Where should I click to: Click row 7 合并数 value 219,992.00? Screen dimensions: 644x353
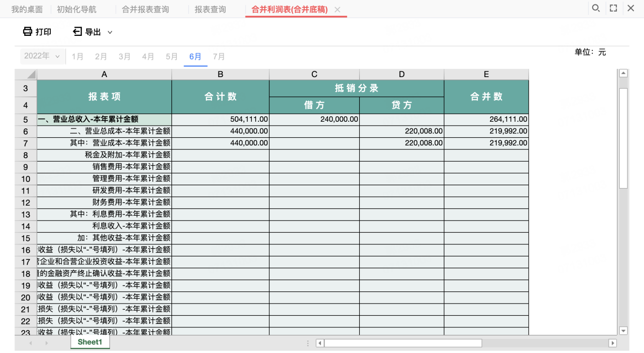pyautogui.click(x=486, y=143)
